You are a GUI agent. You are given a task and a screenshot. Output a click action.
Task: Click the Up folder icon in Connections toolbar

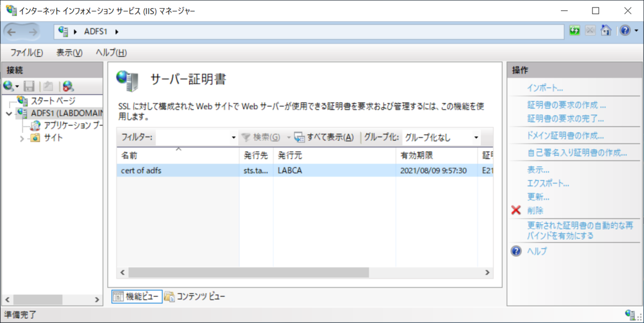[x=48, y=85]
